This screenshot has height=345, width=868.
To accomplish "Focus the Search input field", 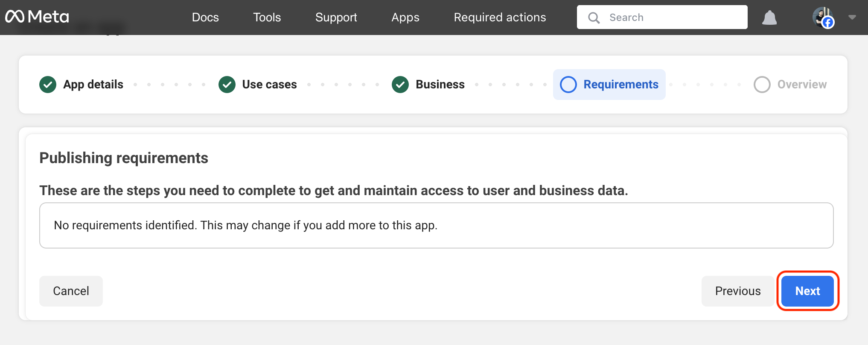I will (674, 18).
